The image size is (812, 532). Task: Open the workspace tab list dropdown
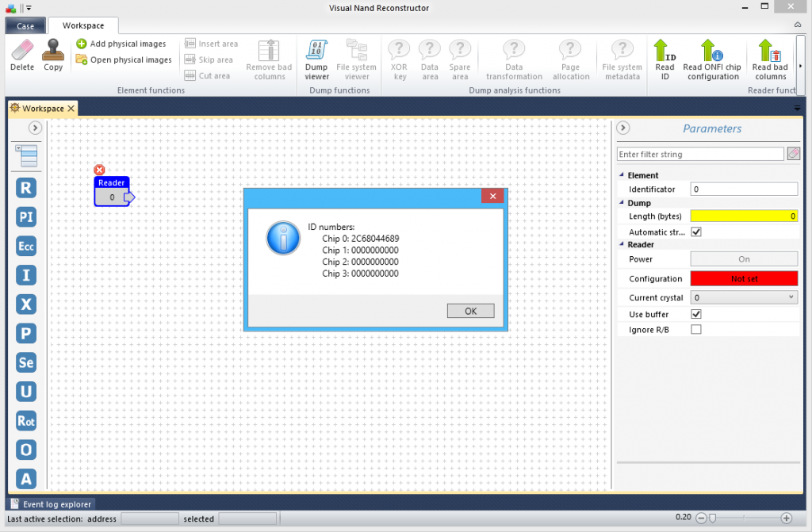tap(798, 108)
